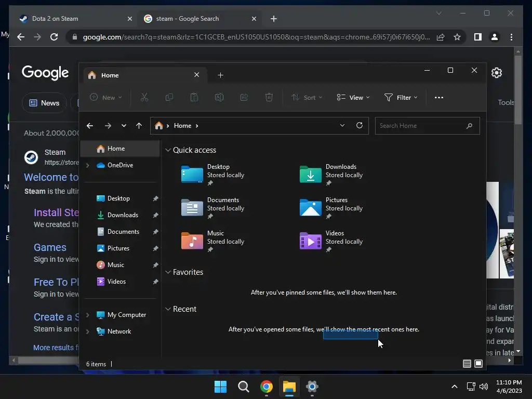This screenshot has height=399, width=532.
Task: Click the Delete trash icon in Explorer
Action: 269,98
